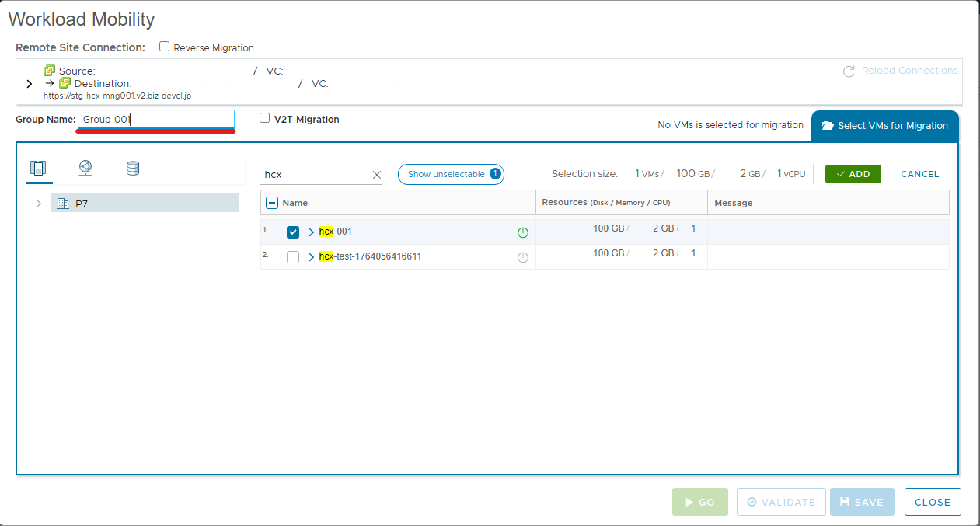This screenshot has width=980, height=526.
Task: Enable the V2T-Migration checkbox
Action: (265, 118)
